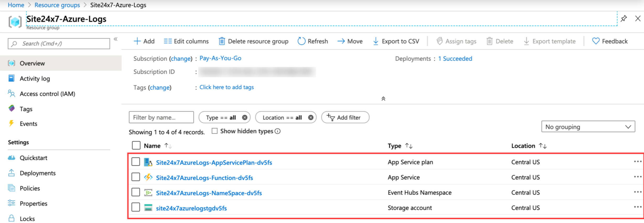The image size is (644, 223).
Task: Check the Function-dv5fs row checkbox
Action: pos(136,177)
